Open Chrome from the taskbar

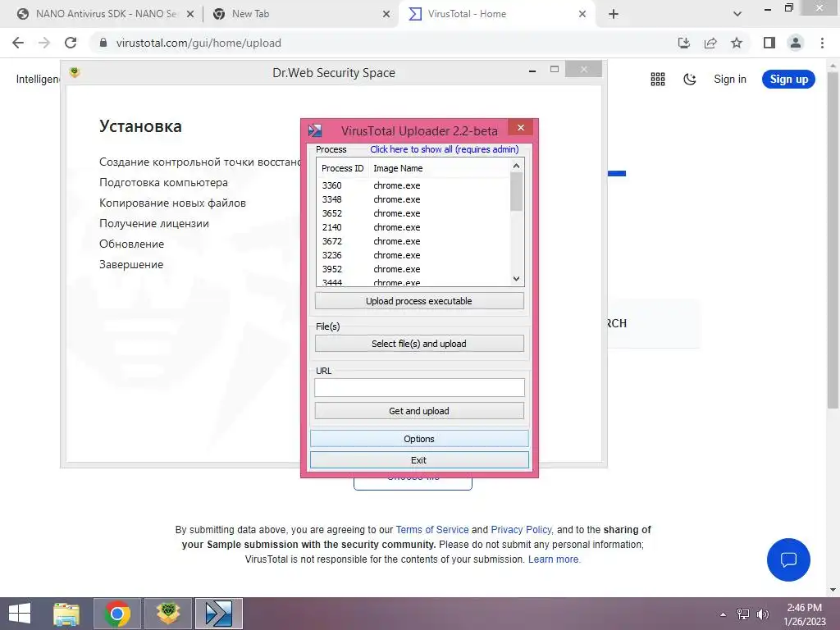[x=117, y=614]
